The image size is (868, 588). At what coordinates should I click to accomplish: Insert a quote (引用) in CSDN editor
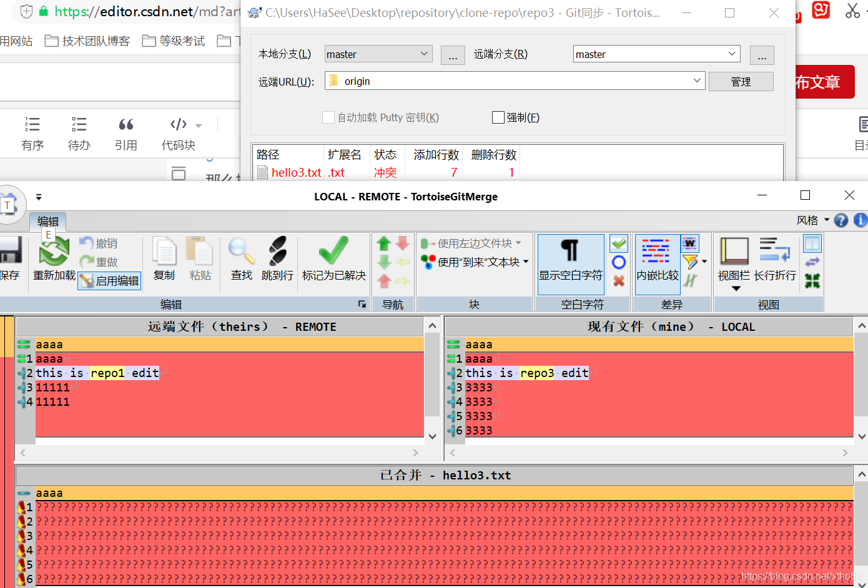click(x=126, y=134)
